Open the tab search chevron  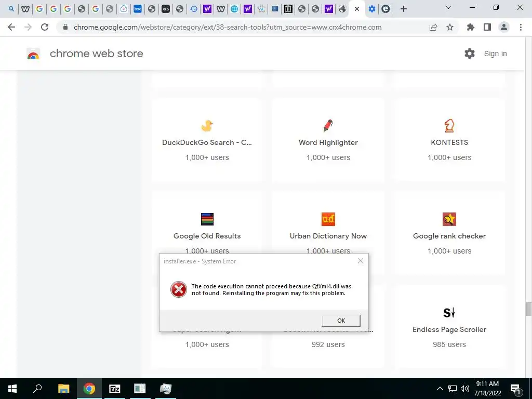[448, 7]
